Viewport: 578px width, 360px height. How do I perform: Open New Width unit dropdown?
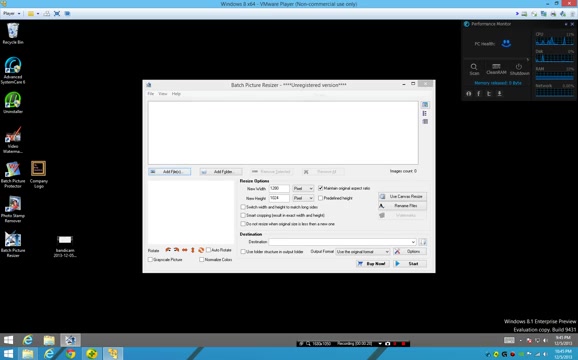(x=303, y=188)
